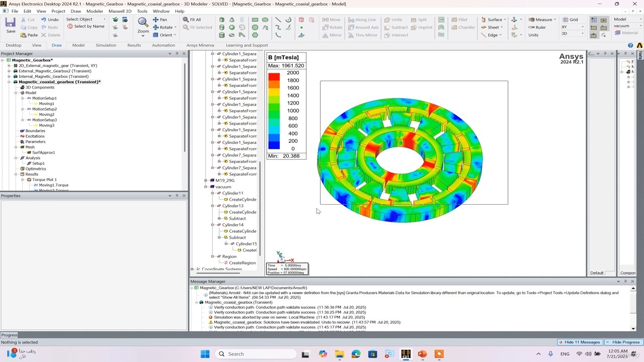
Task: Click the Material assign icon
Action: (626, 33)
